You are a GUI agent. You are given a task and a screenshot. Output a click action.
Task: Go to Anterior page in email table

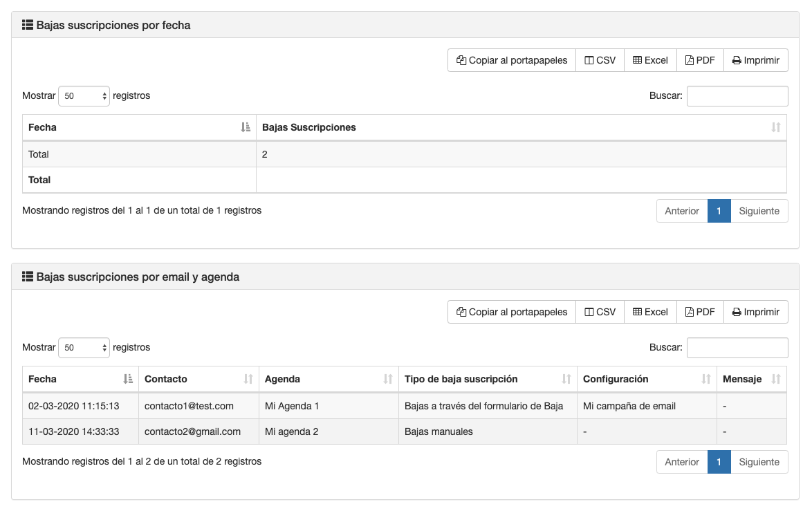[682, 462]
